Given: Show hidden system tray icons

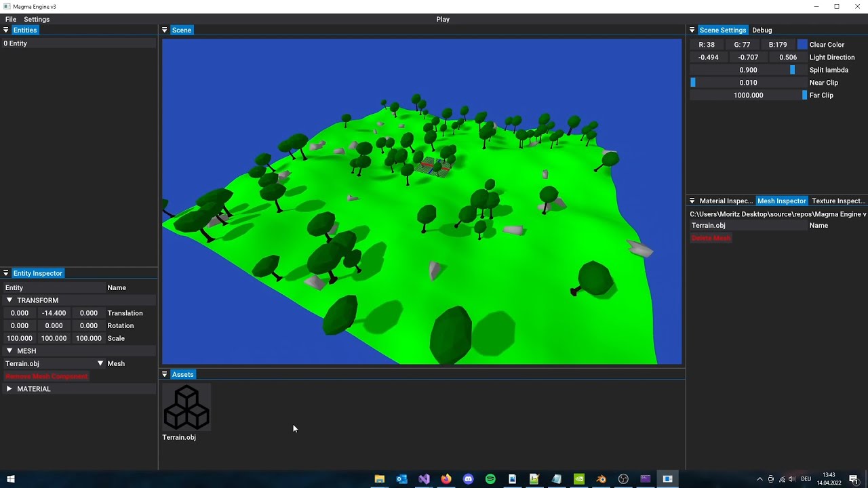Looking at the screenshot, I should (x=759, y=479).
